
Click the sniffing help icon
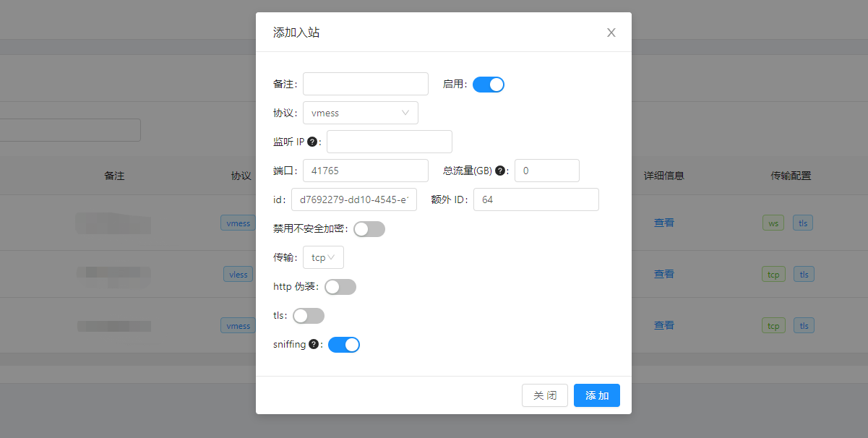pyautogui.click(x=312, y=344)
